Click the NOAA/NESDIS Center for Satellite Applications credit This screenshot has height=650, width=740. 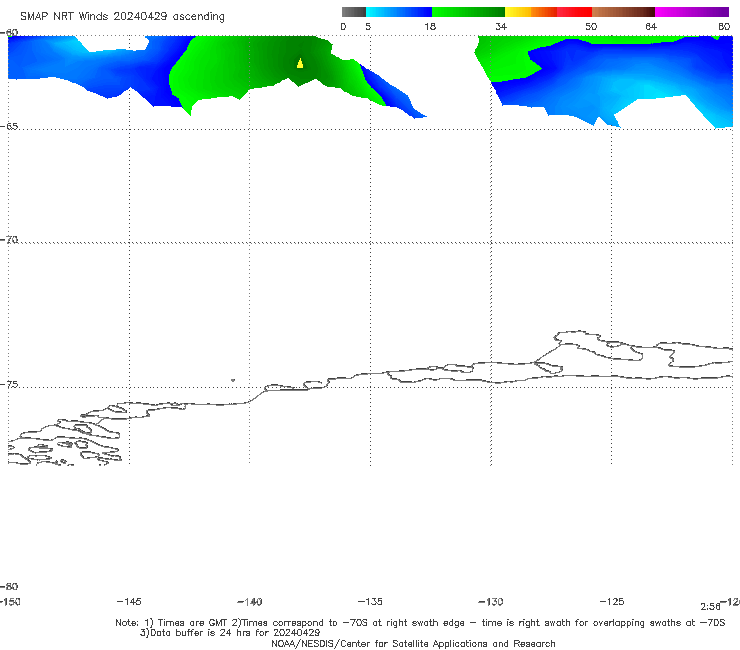tap(413, 643)
